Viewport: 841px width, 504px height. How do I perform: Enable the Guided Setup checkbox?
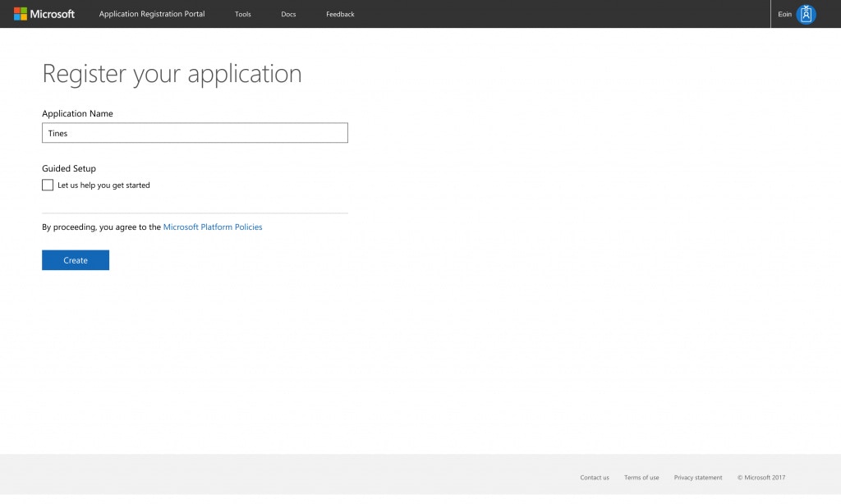(x=48, y=186)
